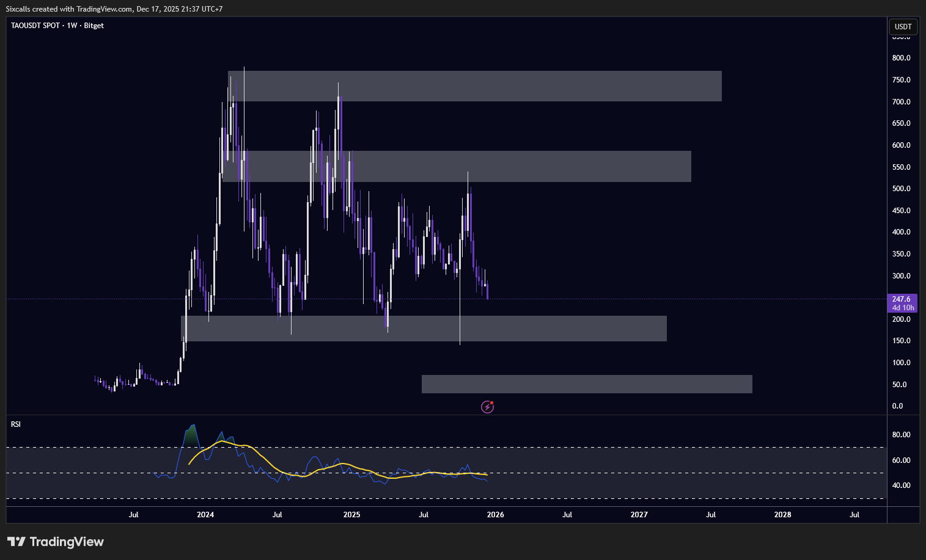
Task: Click the 2027 label on the time axis
Action: pos(639,515)
